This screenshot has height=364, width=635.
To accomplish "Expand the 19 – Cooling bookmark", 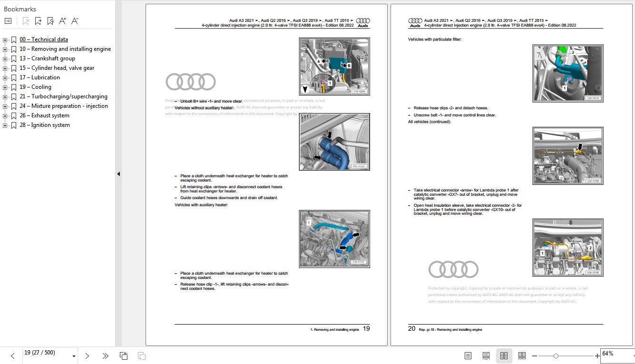I will (5, 87).
